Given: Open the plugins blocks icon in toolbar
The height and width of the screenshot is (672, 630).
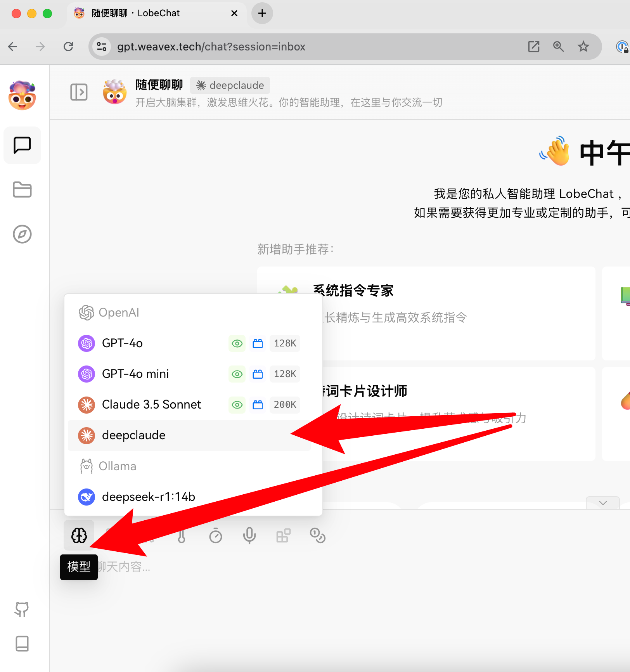Looking at the screenshot, I should coord(283,536).
